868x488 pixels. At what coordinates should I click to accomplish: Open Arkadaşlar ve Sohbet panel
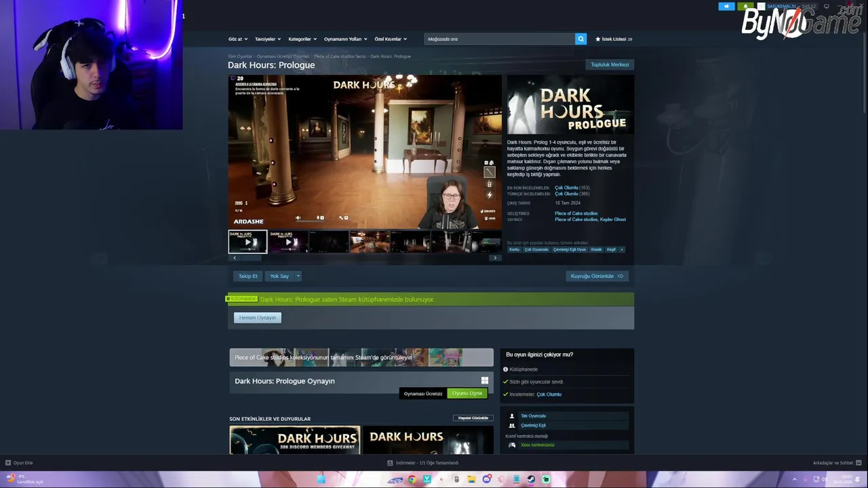pyautogui.click(x=837, y=463)
